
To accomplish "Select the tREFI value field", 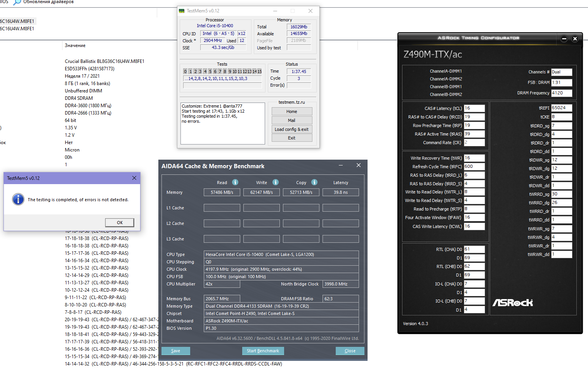I will coord(562,108).
